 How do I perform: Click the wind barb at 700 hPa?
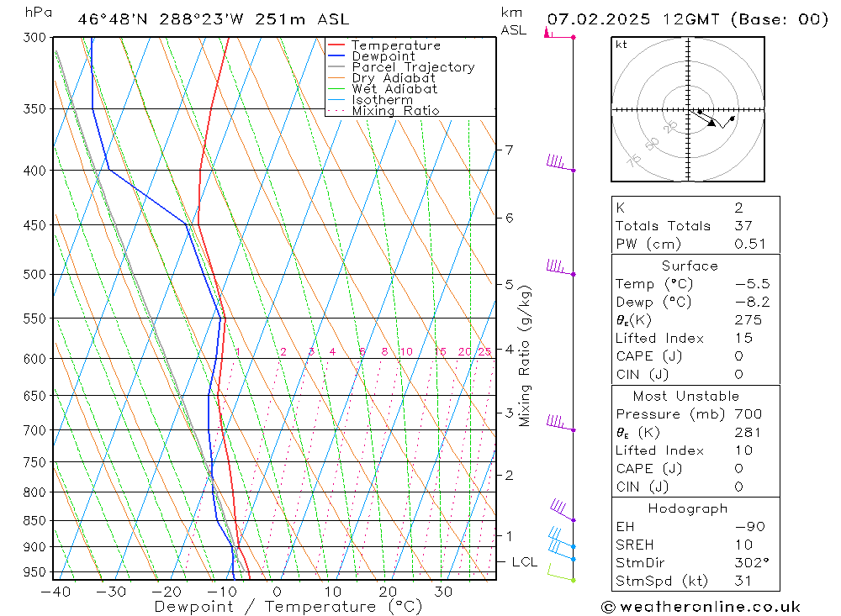560,423
